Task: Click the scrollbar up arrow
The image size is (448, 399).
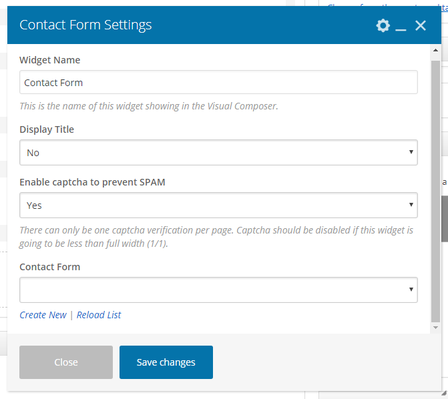Action: tap(435, 50)
